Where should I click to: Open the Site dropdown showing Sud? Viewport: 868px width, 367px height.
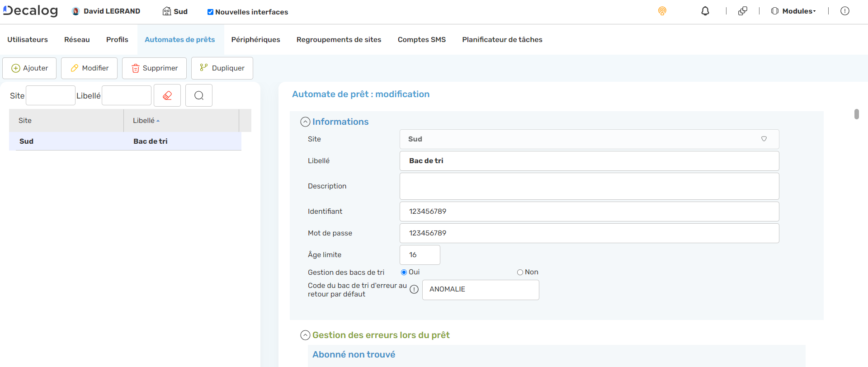(589, 139)
